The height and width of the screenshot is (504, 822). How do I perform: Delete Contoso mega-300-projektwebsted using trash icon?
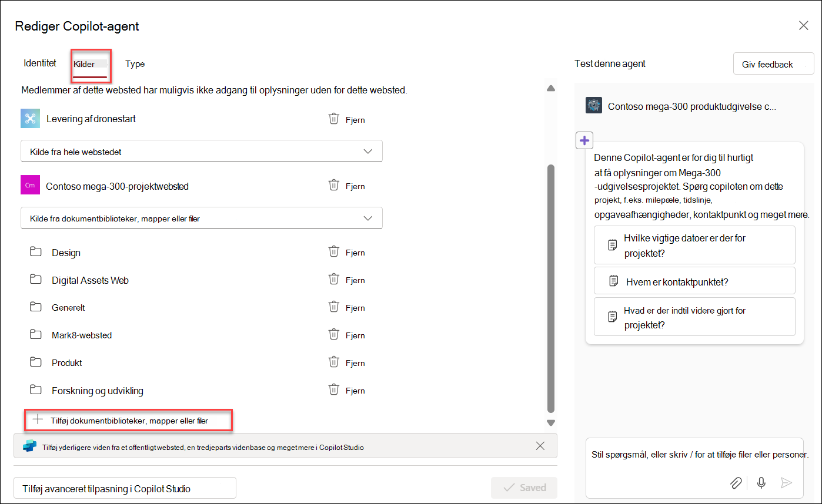[x=333, y=185]
